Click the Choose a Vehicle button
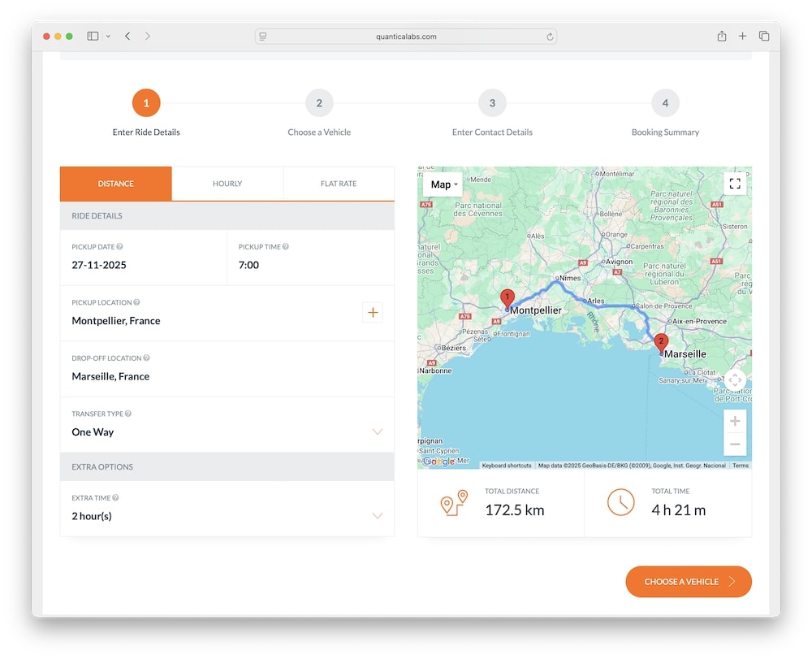This screenshot has height=659, width=812. coord(689,581)
